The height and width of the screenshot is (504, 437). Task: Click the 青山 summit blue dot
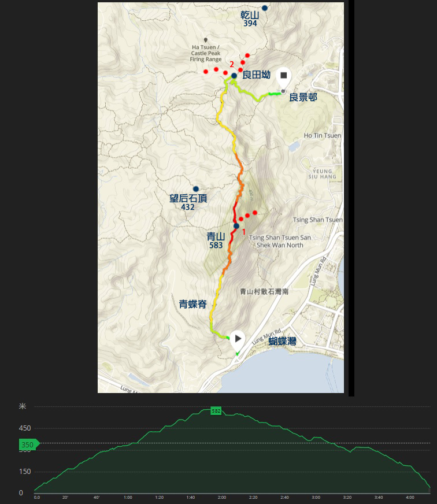236,226
